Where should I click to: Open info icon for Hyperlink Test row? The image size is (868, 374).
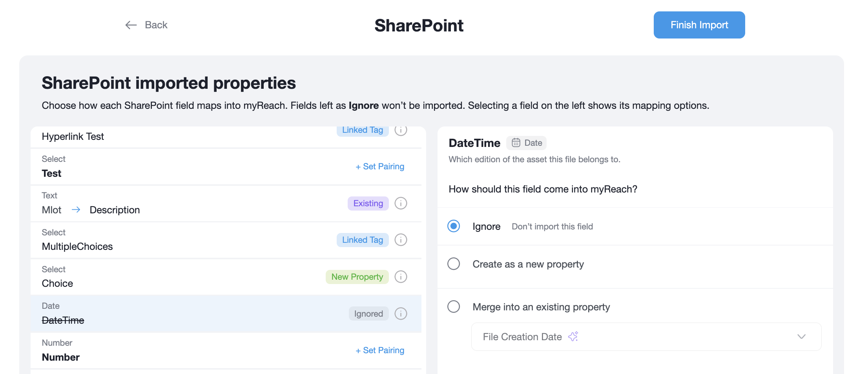point(401,130)
